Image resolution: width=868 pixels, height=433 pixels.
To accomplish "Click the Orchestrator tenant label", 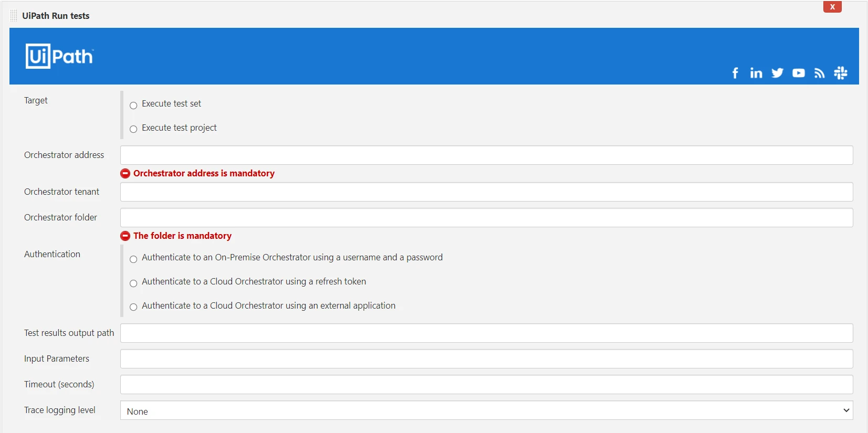I will point(61,192).
